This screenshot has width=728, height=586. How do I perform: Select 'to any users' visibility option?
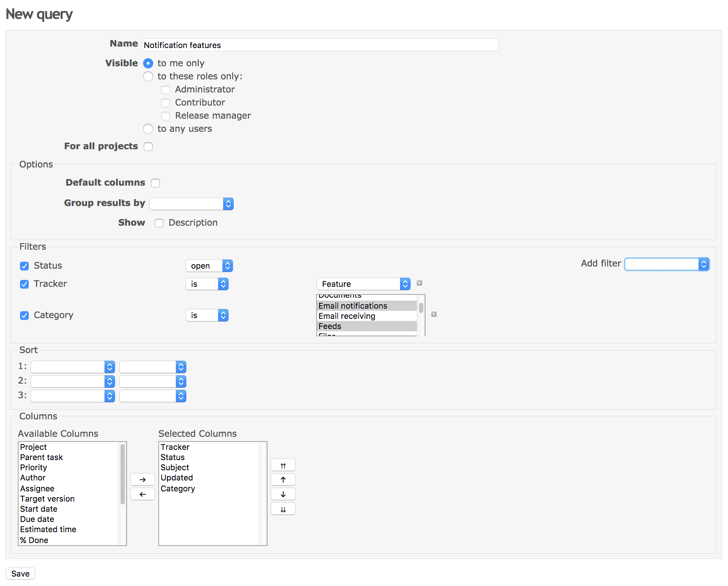148,129
